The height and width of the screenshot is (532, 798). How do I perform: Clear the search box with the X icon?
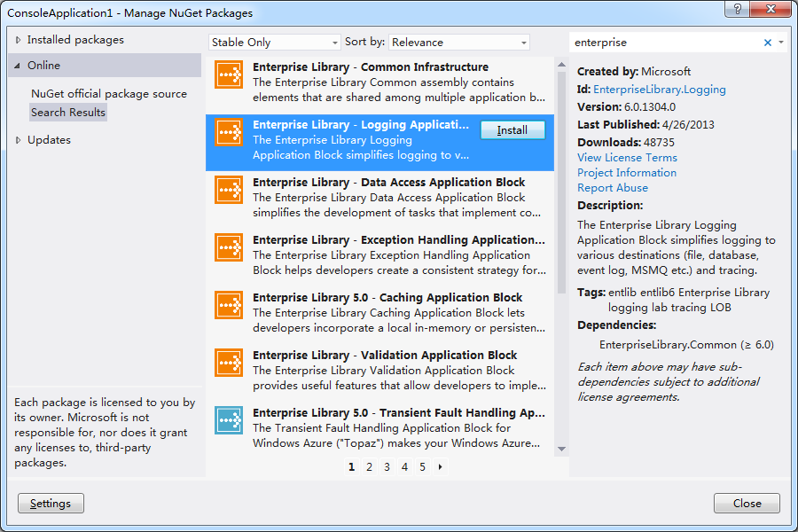click(x=768, y=43)
